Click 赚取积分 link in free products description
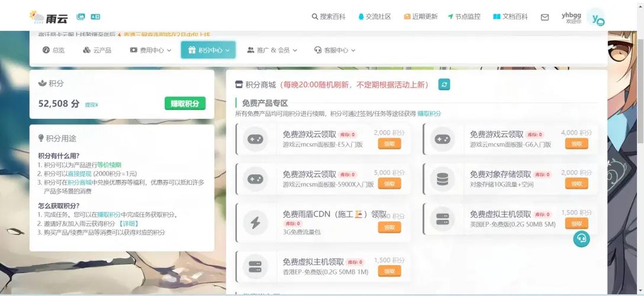Image resolution: width=644 pixels, height=296 pixels. coord(429,114)
